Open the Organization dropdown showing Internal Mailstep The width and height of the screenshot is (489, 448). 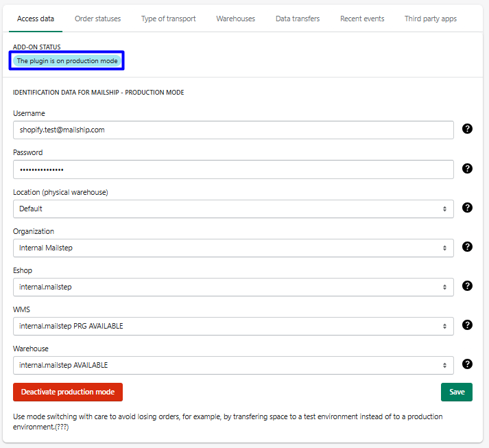[233, 248]
